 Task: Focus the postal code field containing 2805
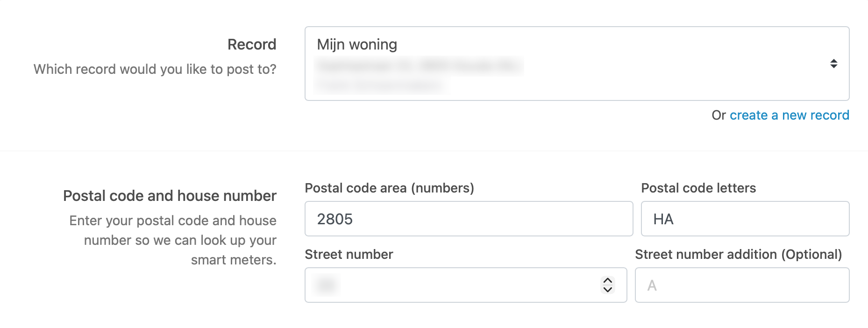tap(469, 219)
